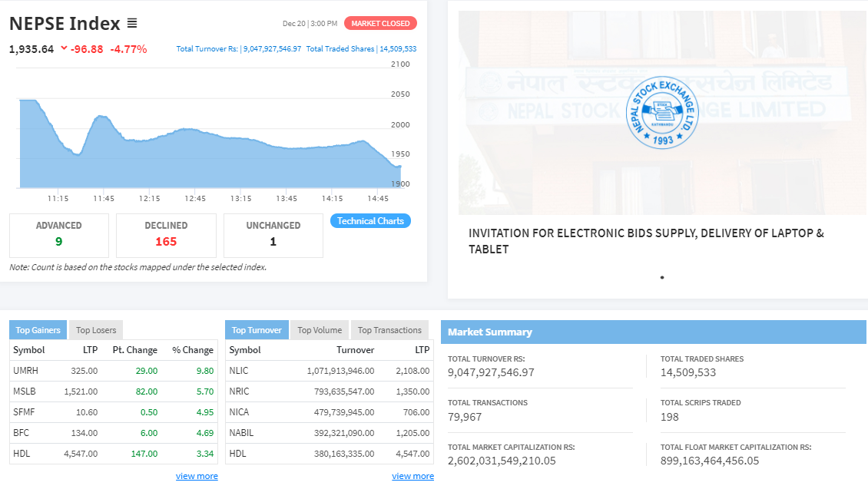The width and height of the screenshot is (868, 489).
Task: Click BFC's 4.69 percent change
Action: (x=205, y=433)
